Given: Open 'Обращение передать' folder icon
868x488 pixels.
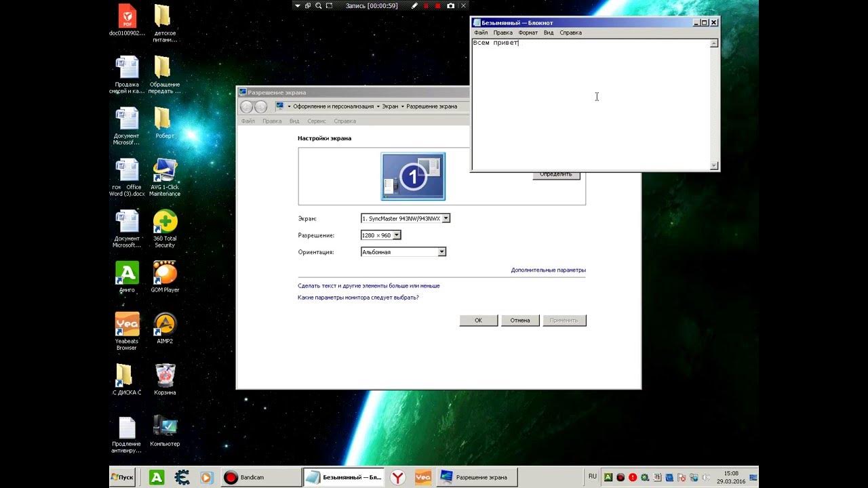Looking at the screenshot, I should pos(165,75).
